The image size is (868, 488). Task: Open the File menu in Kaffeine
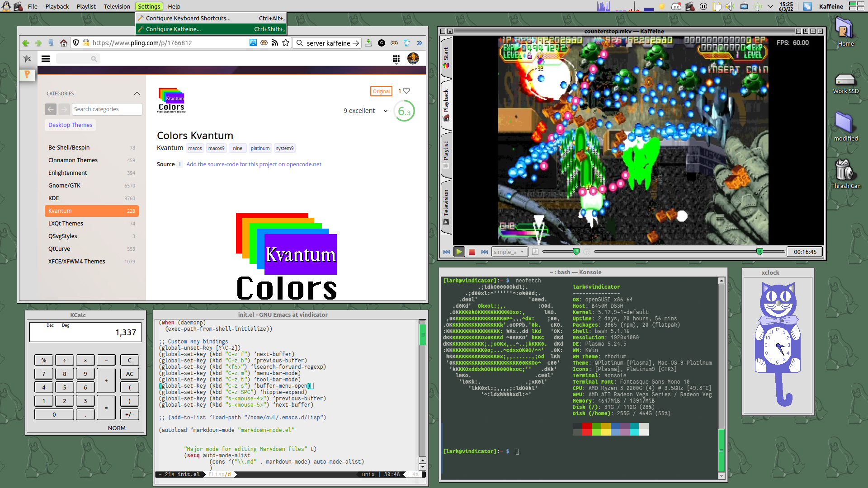point(33,6)
